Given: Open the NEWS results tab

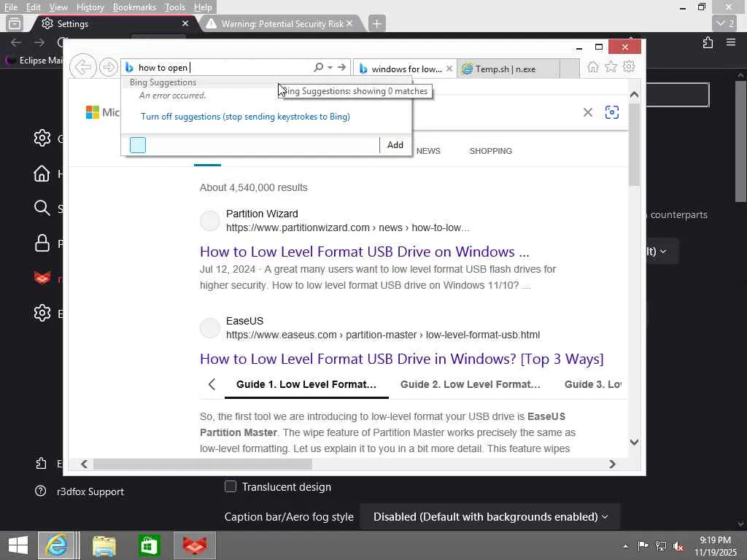Looking at the screenshot, I should point(428,151).
